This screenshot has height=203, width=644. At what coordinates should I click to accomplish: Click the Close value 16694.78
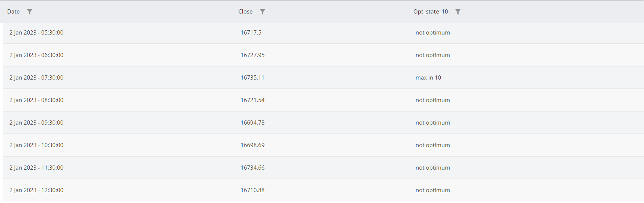252,123
